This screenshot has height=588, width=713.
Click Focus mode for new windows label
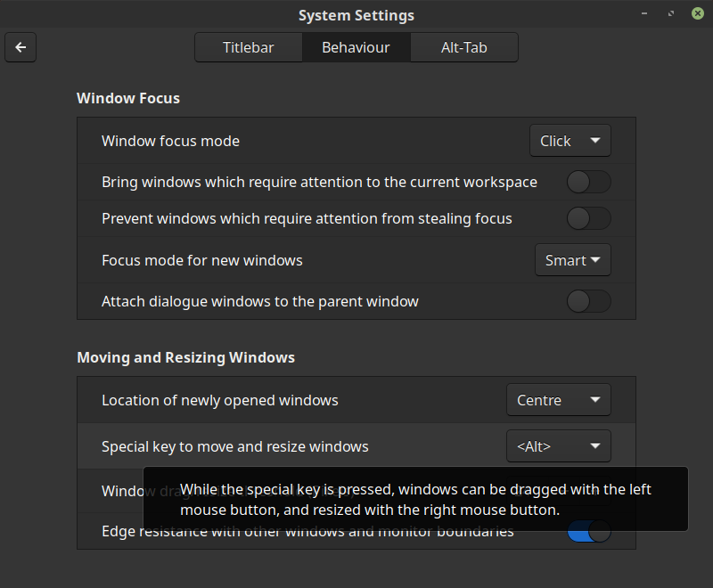tap(202, 260)
